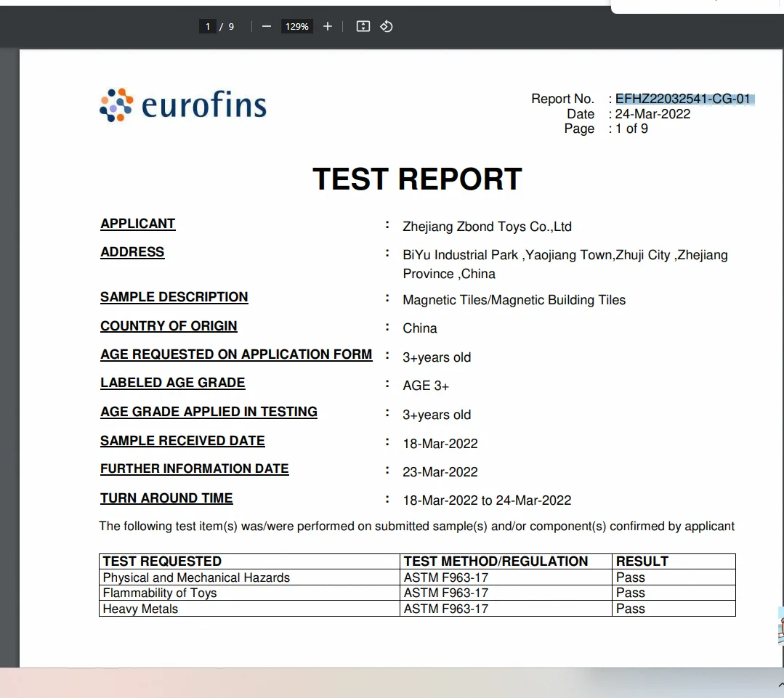Click the BiYu Industrial Park address line
This screenshot has width=784, height=698.
point(565,255)
